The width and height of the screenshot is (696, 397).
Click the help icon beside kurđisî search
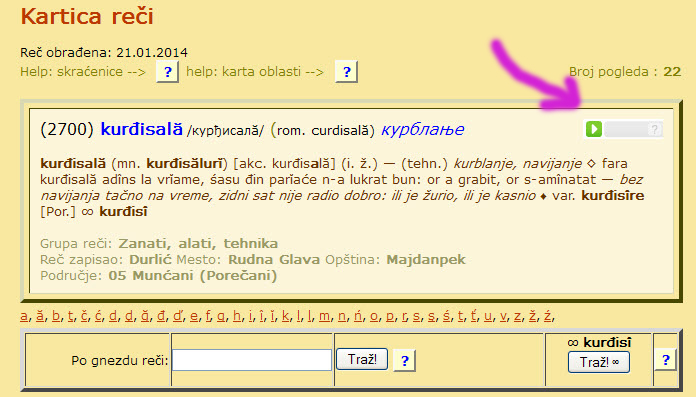665,360
